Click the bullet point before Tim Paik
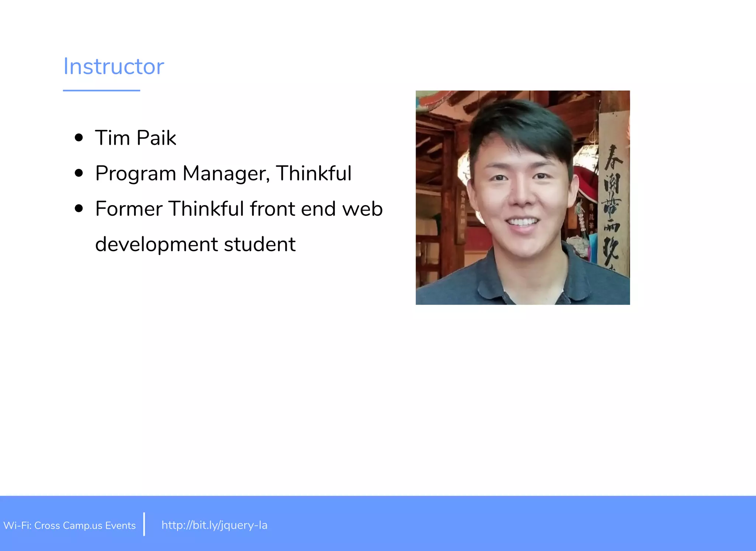The image size is (756, 551). 79,138
